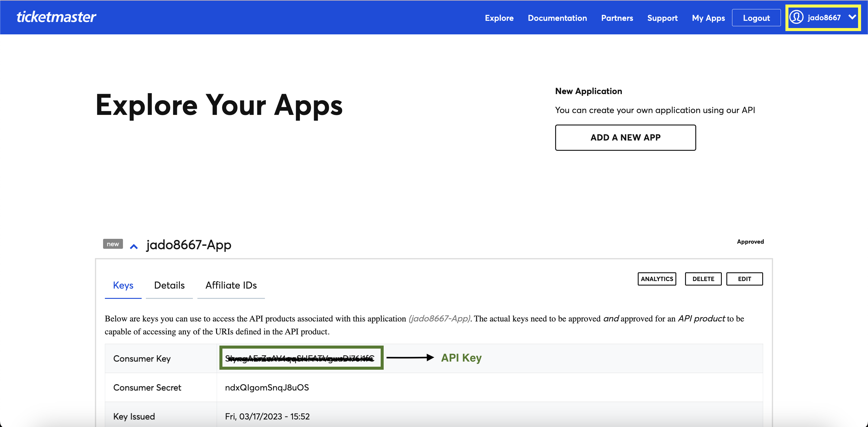This screenshot has width=868, height=427.
Task: Select the jado8667 username in header
Action: coord(824,17)
